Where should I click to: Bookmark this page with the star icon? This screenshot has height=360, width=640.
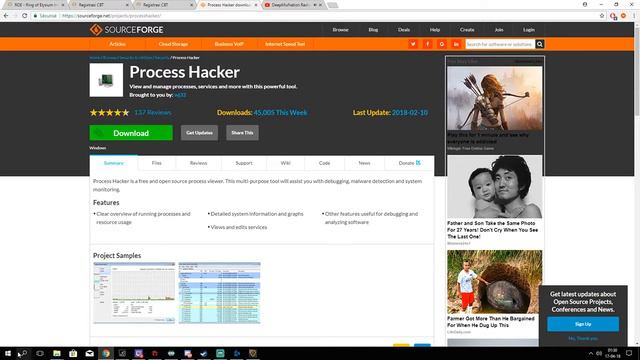602,16
